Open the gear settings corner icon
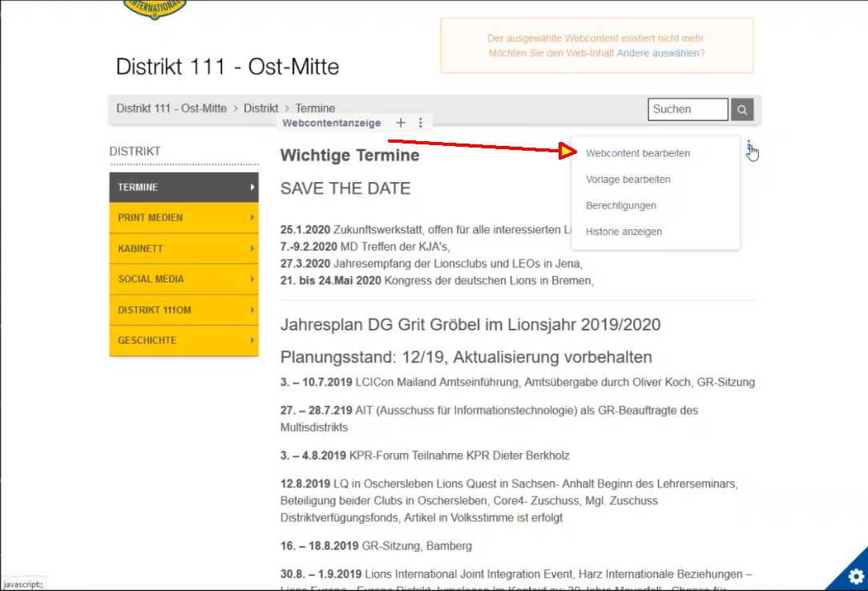 [x=854, y=576]
